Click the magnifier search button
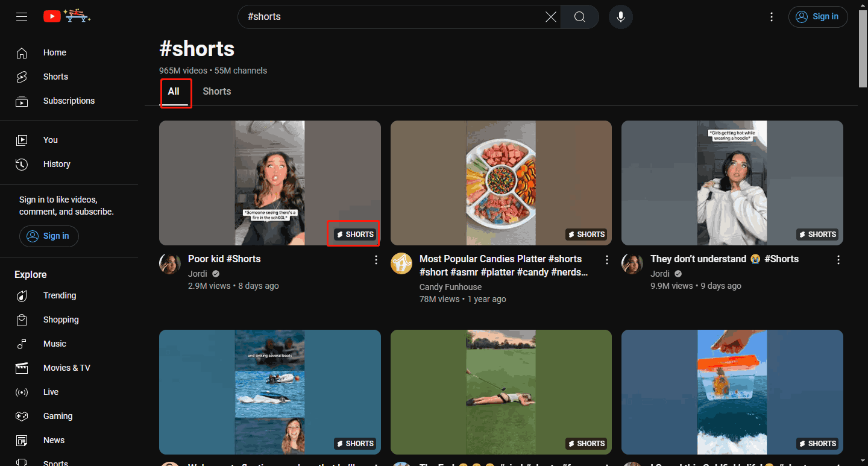 (579, 17)
